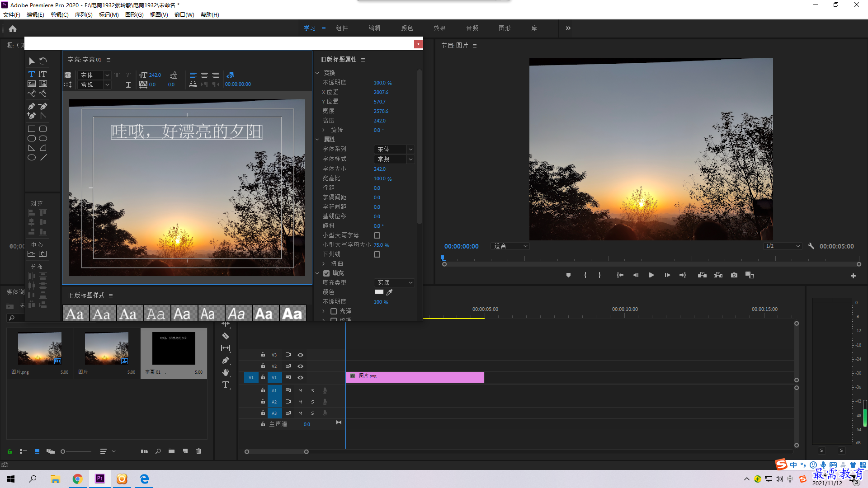Create a new bin in project panel
Image resolution: width=868 pixels, height=488 pixels.
coord(171,451)
